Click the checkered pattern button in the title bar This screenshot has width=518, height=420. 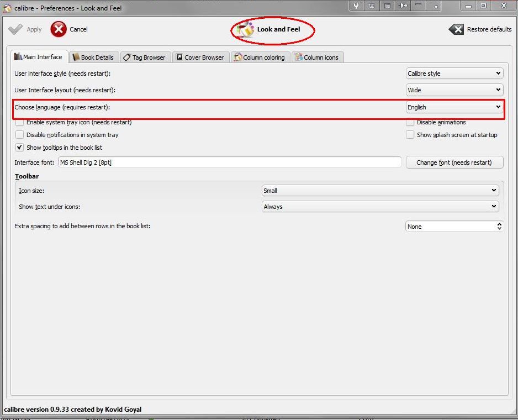[x=388, y=6]
